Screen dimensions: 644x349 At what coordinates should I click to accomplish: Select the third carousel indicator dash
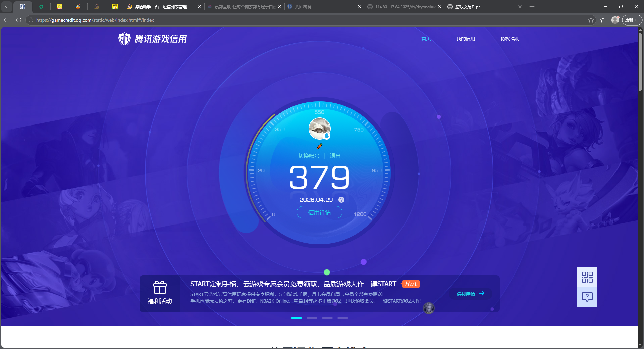[327, 318]
